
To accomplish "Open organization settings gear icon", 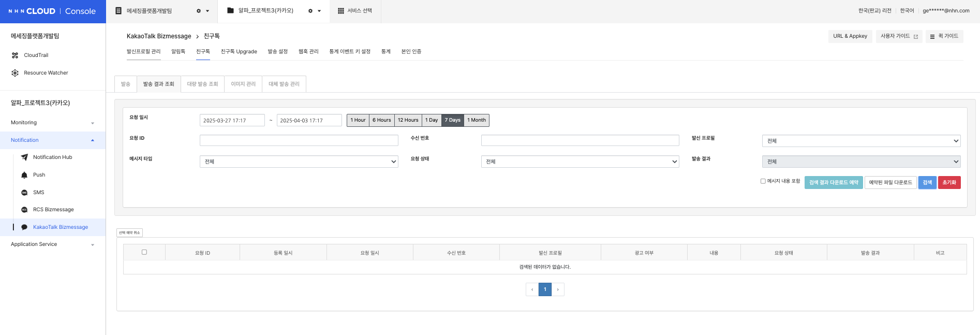I will [199, 11].
